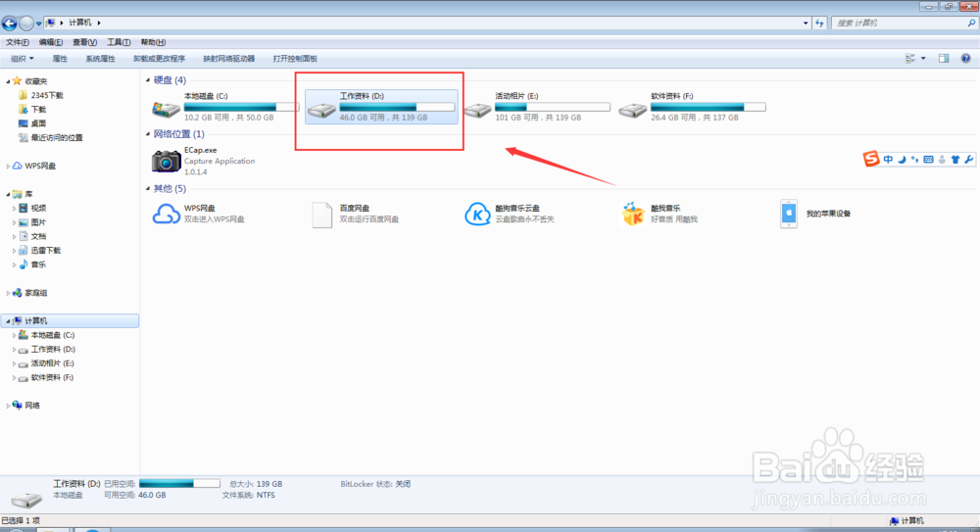This screenshot has height=532, width=980.
Task: Click the change view icon in toolbar
Action: 910,58
